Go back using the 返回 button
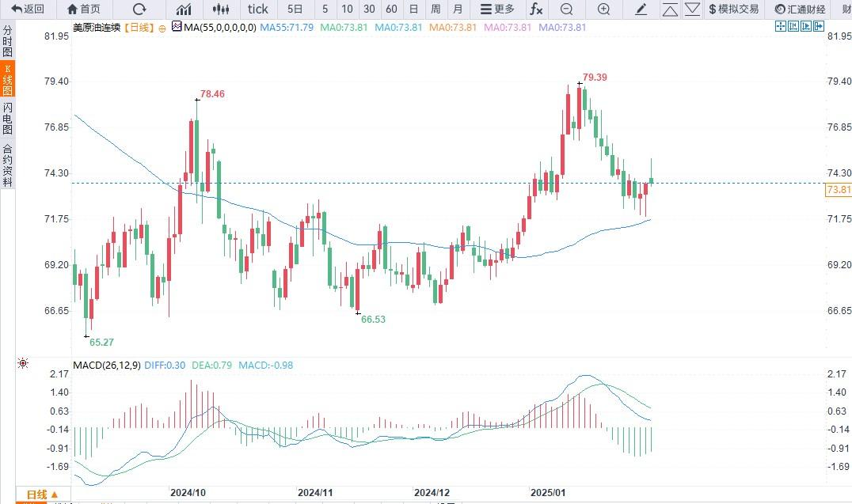852x504 pixels. pos(28,9)
